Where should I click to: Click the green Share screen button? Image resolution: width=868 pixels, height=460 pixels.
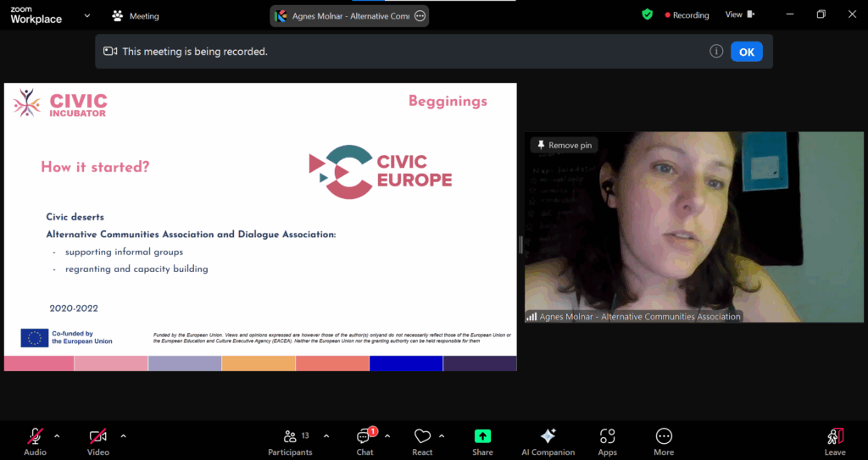coord(482,441)
